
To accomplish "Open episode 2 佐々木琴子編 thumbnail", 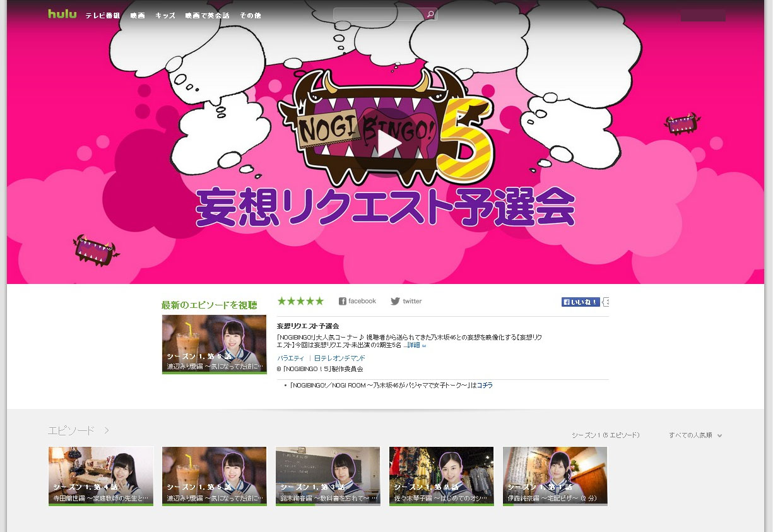I will [442, 476].
